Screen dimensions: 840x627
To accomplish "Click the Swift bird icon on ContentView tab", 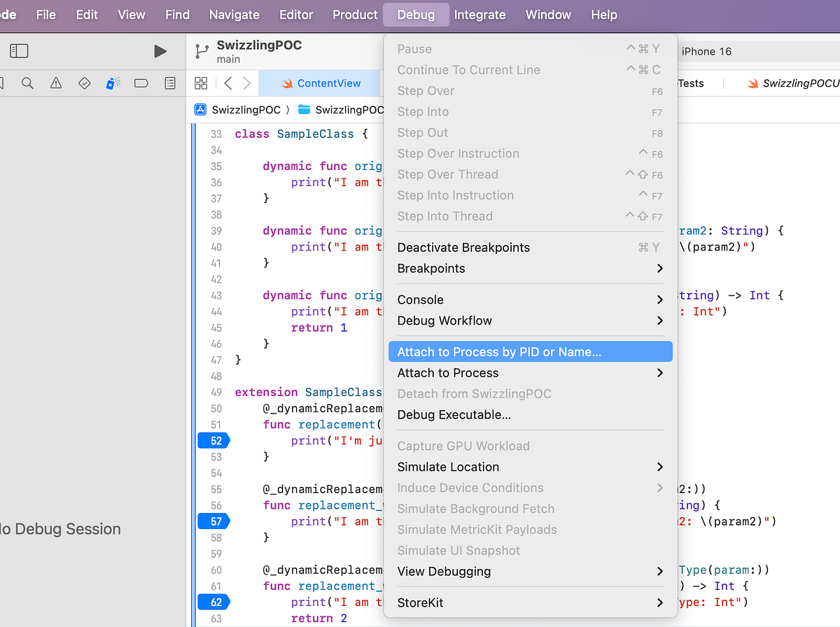I will tap(288, 83).
